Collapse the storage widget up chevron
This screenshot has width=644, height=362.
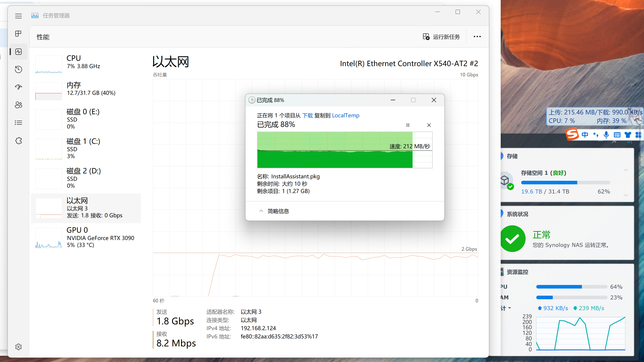pyautogui.click(x=626, y=170)
